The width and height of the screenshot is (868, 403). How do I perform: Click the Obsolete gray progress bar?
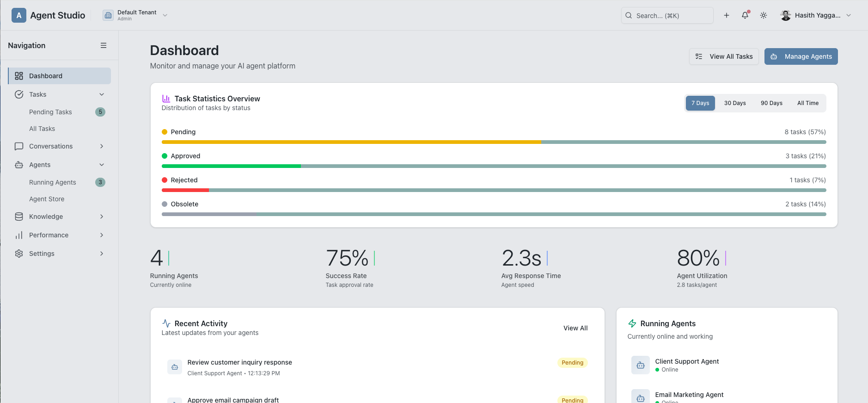point(209,214)
